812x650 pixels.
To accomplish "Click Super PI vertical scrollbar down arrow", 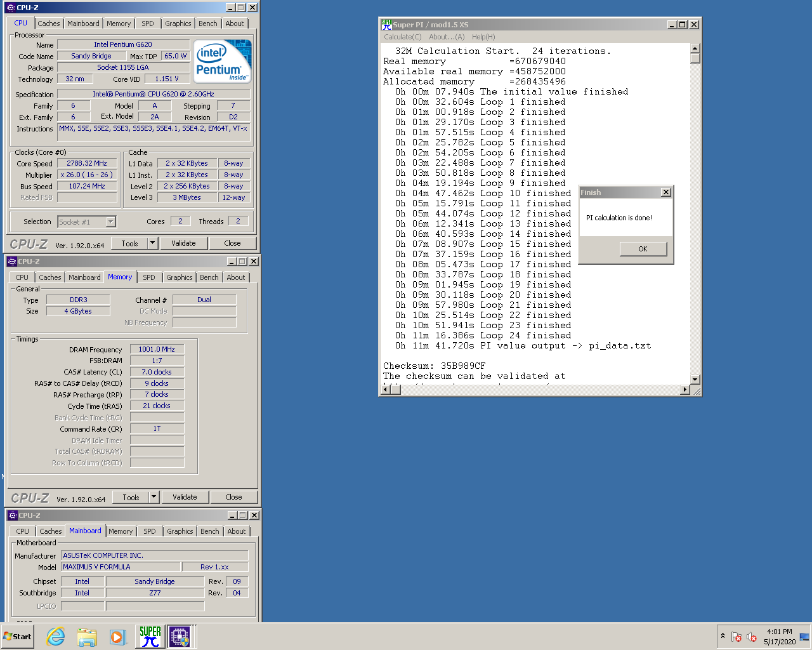I will pos(695,379).
